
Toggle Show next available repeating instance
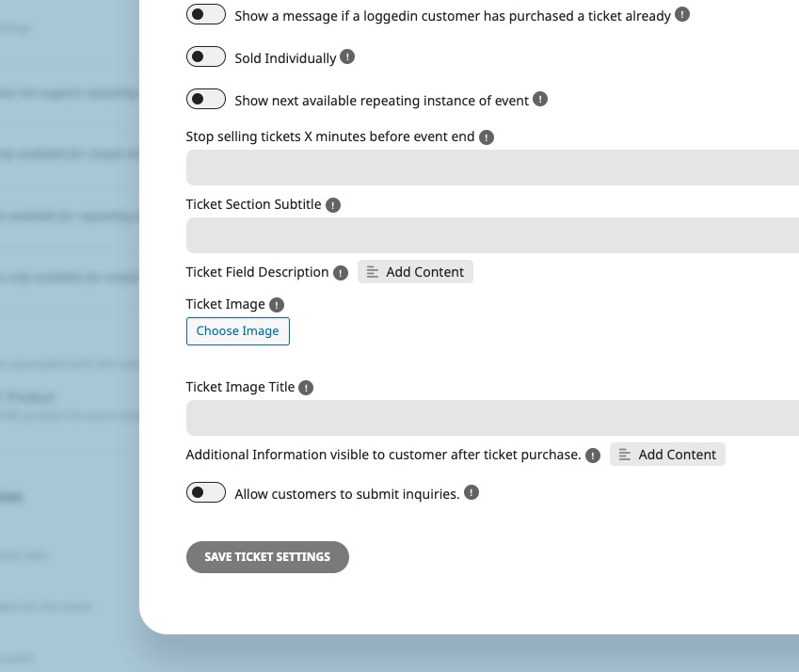point(206,99)
